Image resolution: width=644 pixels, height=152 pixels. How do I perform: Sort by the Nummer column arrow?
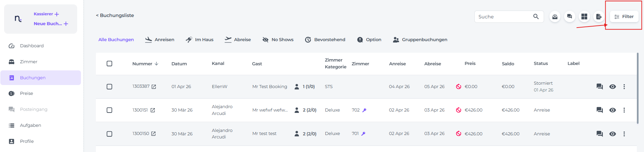tap(156, 64)
